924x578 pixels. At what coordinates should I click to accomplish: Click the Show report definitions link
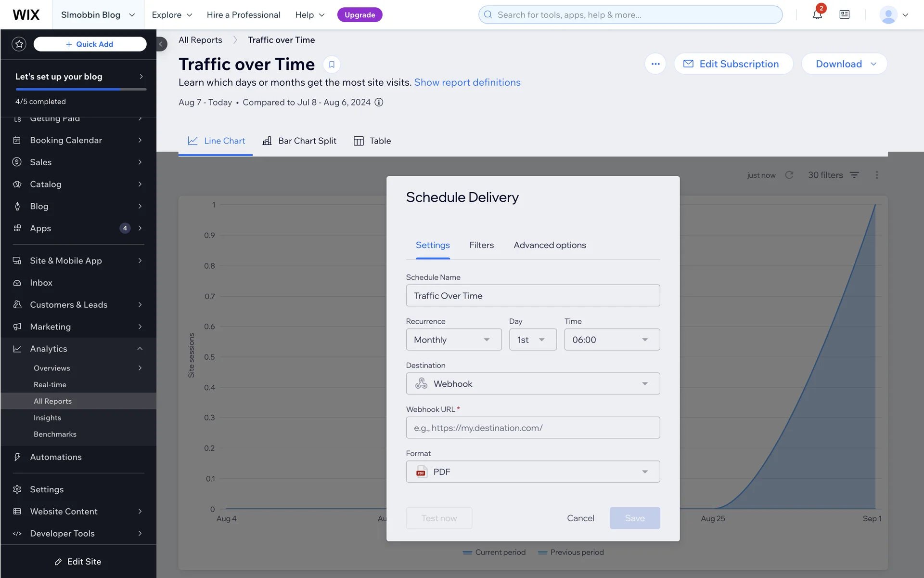[x=467, y=82]
